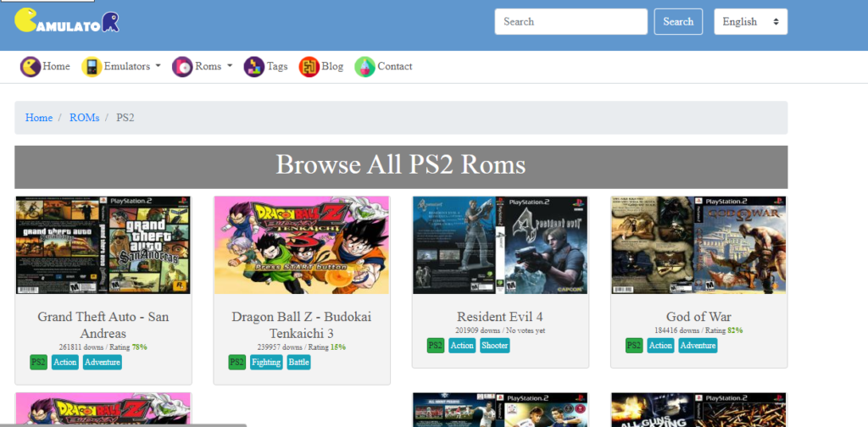
Task: Open the Grand Theft Auto San Andreas cover
Action: click(103, 245)
